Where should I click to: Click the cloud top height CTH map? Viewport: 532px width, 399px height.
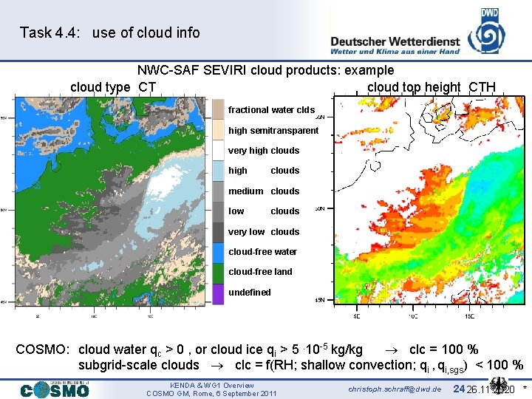click(x=429, y=199)
